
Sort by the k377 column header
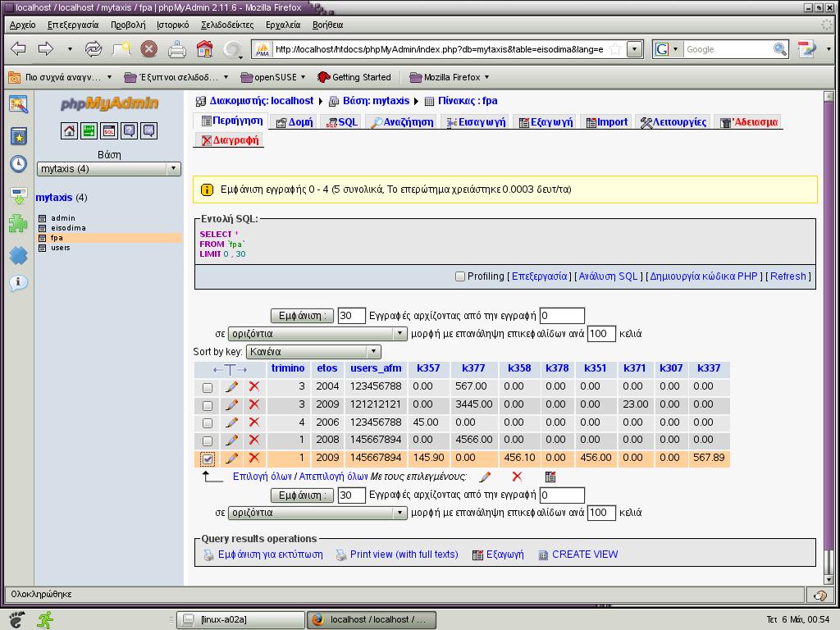[473, 368]
